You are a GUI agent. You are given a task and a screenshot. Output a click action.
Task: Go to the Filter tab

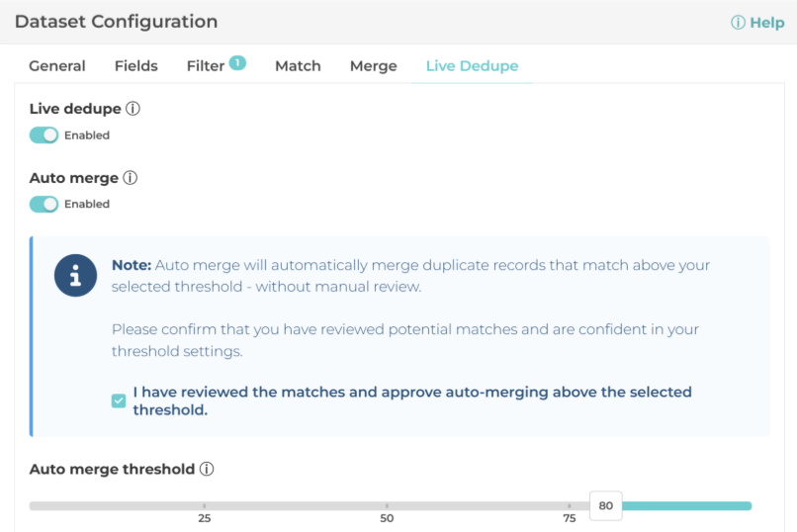click(x=206, y=66)
